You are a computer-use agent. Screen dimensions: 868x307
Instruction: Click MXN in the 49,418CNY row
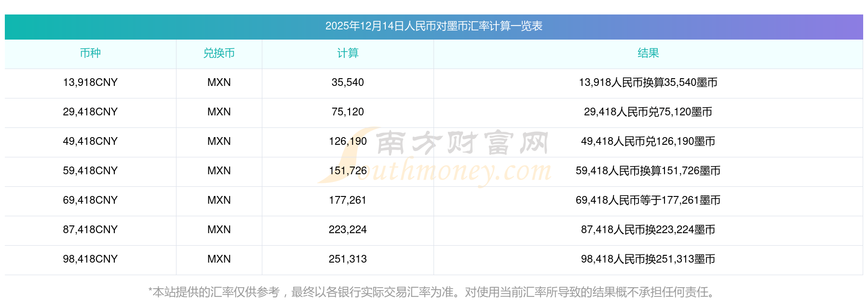point(219,141)
